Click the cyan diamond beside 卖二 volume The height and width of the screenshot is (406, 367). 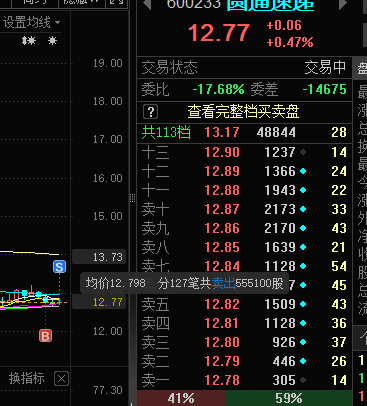tap(303, 361)
